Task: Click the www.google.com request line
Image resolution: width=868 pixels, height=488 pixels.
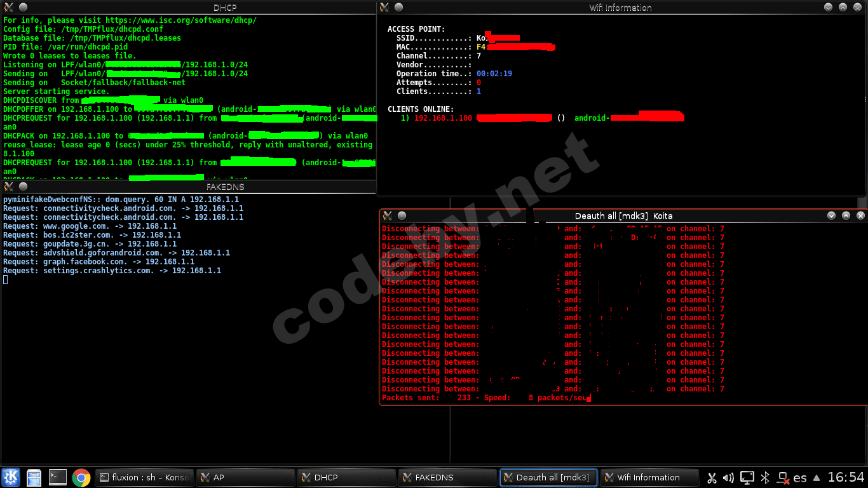Action: pyautogui.click(x=90, y=226)
